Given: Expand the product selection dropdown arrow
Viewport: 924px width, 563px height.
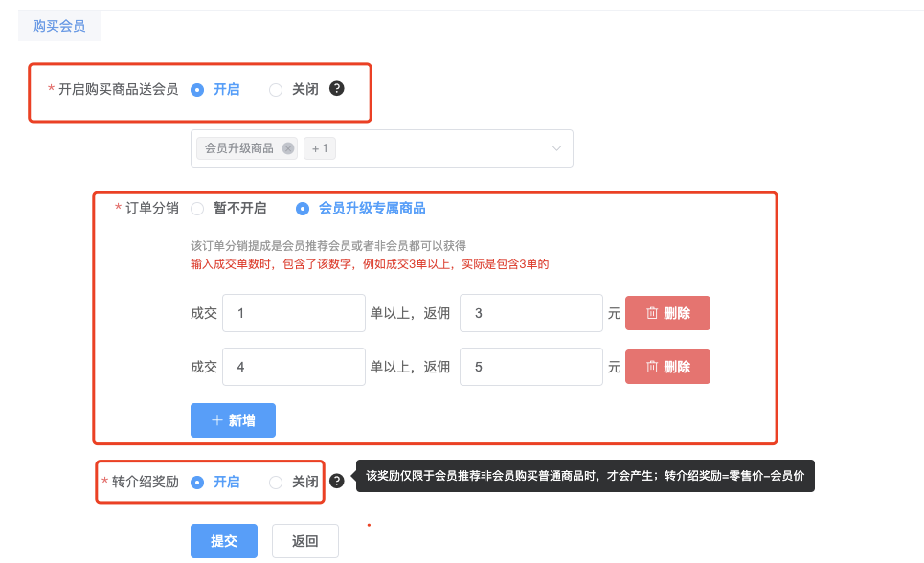Looking at the screenshot, I should tap(556, 148).
